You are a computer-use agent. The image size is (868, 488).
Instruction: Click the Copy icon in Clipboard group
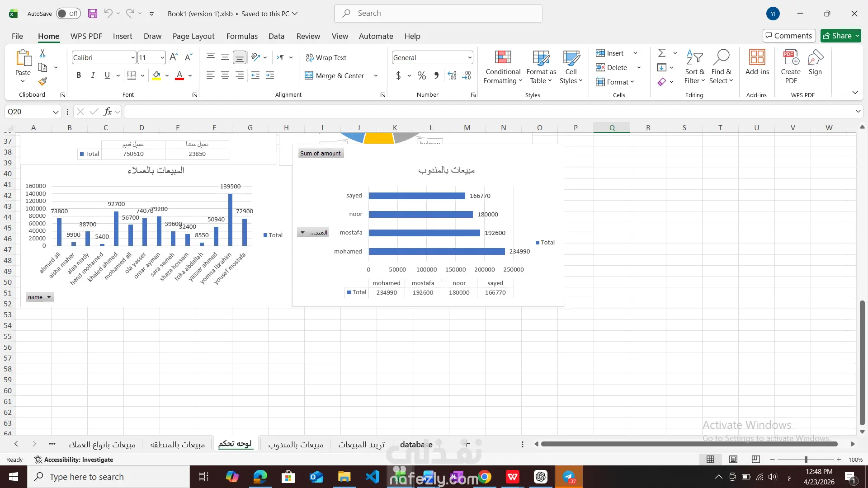(x=42, y=67)
